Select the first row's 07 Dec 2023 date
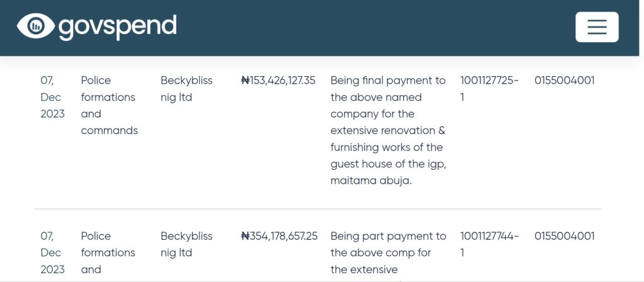The width and height of the screenshot is (644, 282). [x=52, y=97]
